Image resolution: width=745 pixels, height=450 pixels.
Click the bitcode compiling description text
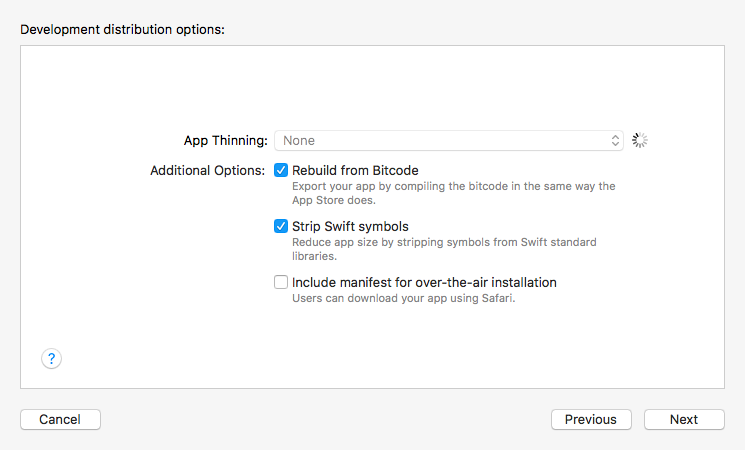click(453, 193)
